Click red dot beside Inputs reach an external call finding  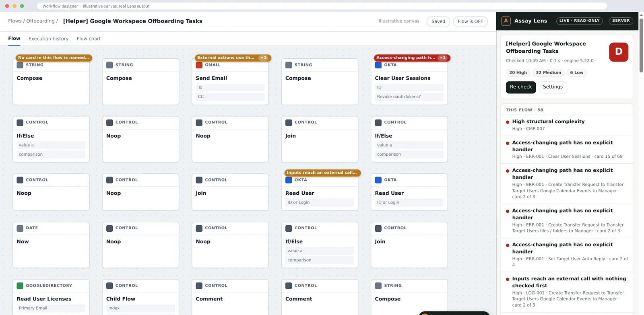tap(508, 279)
